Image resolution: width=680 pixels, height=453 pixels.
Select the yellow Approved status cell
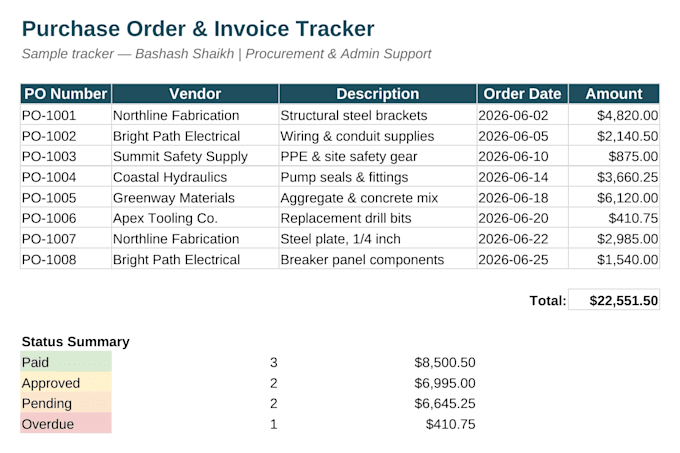point(66,382)
